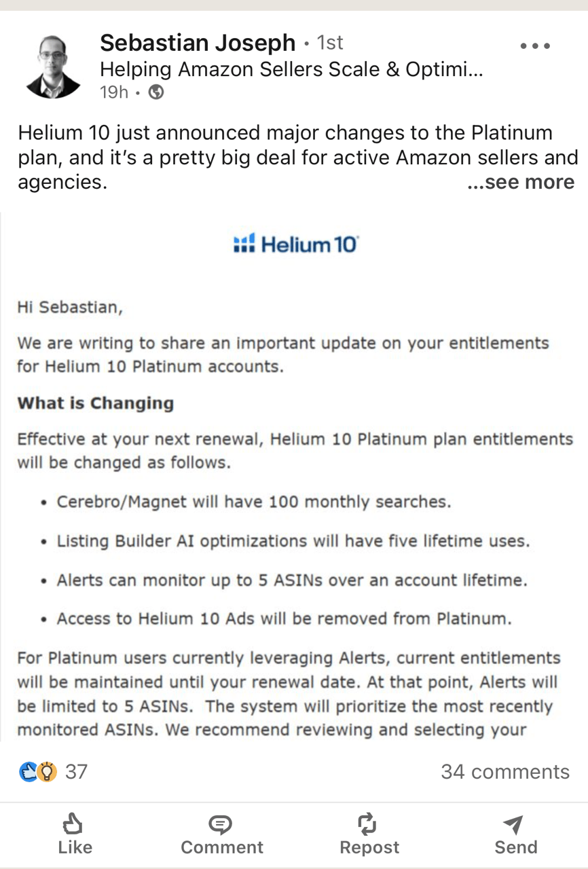
Task: Tap the Repost arrows icon
Action: [369, 824]
